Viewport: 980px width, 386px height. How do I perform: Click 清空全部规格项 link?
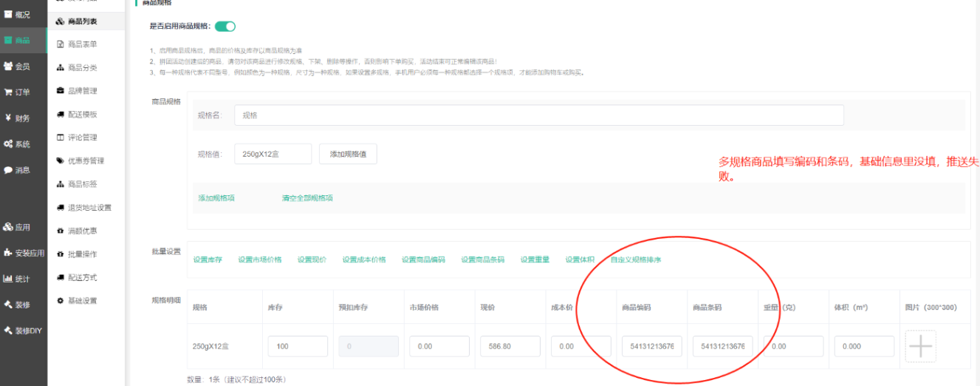307,198
